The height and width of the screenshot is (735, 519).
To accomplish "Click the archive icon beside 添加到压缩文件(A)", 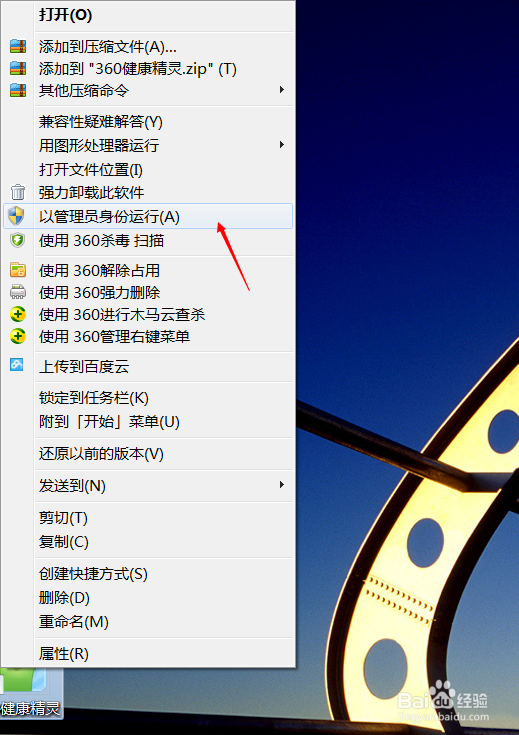I will click(18, 46).
